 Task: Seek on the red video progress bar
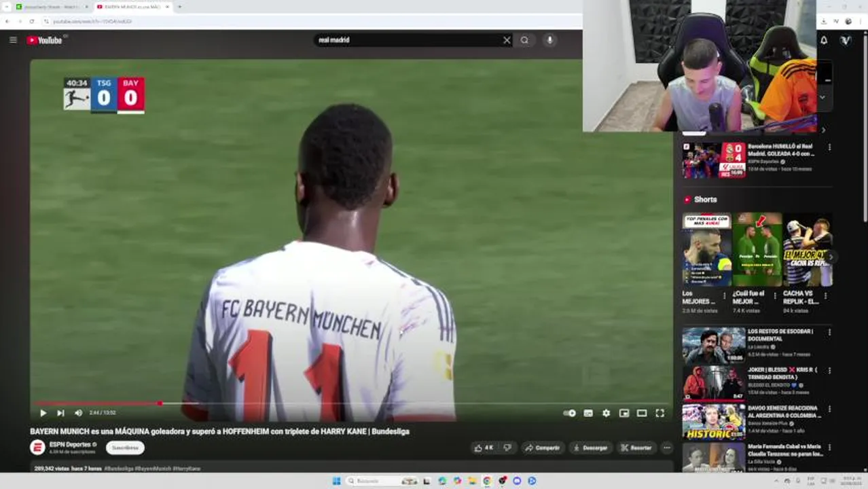[351, 403]
